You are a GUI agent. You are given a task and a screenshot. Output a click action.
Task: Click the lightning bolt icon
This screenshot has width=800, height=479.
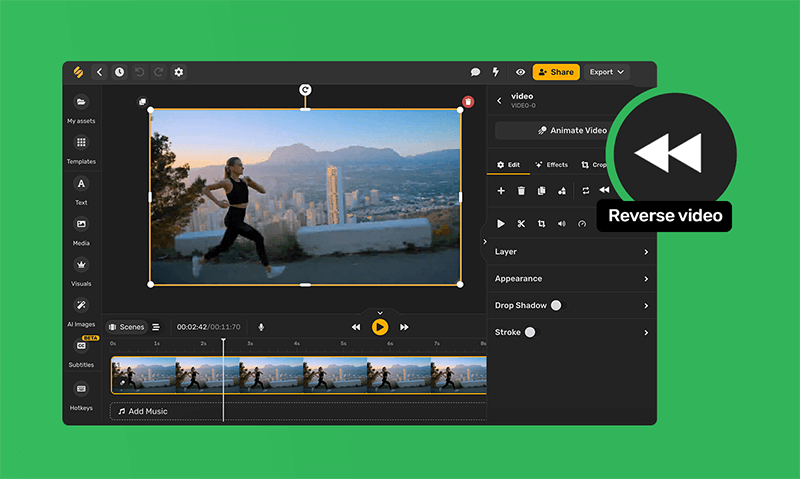[495, 72]
